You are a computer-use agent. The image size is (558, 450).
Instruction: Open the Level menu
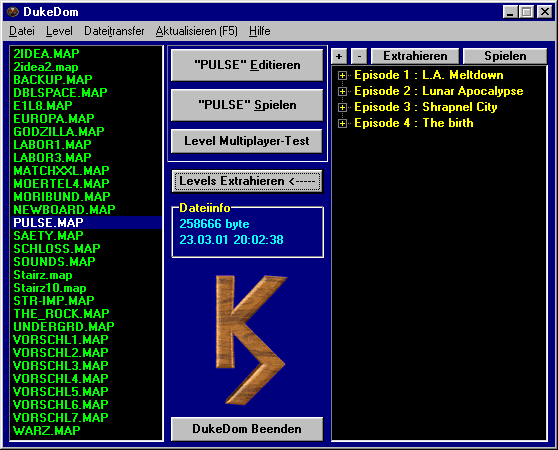[x=59, y=31]
